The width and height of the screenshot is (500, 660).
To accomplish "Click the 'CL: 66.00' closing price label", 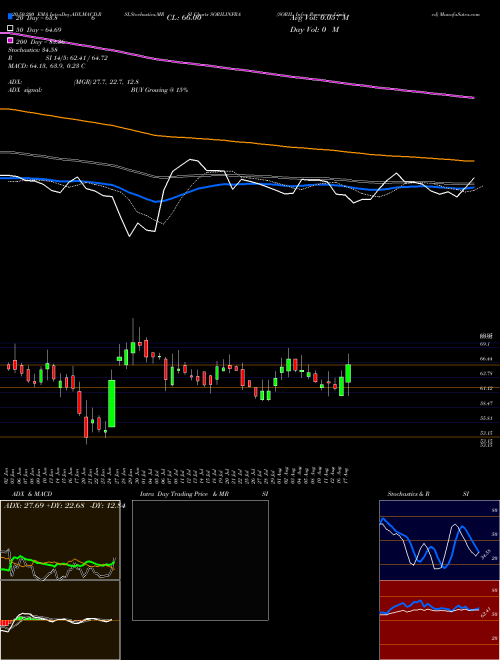I will click(x=184, y=18).
